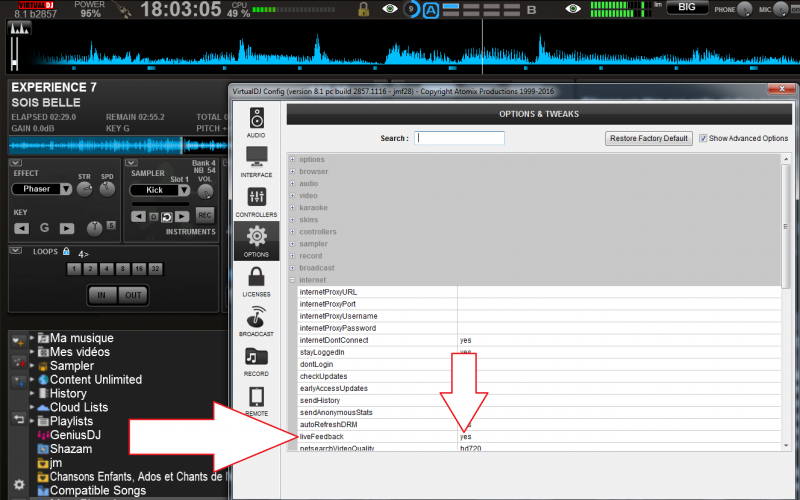
Task: Select deck B button
Action: 531,10
